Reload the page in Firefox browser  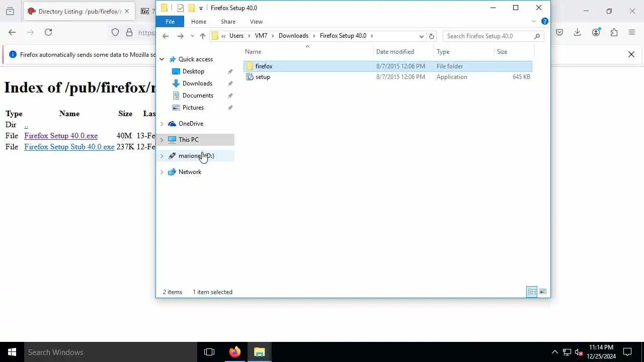point(48,32)
